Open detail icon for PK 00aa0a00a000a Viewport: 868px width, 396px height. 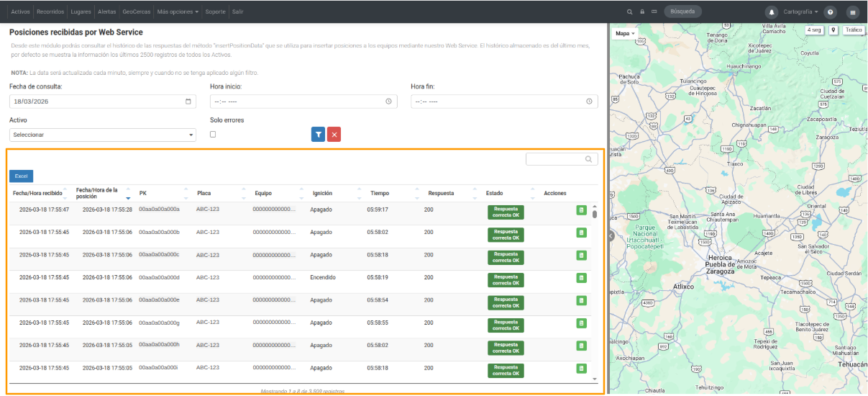click(x=581, y=210)
